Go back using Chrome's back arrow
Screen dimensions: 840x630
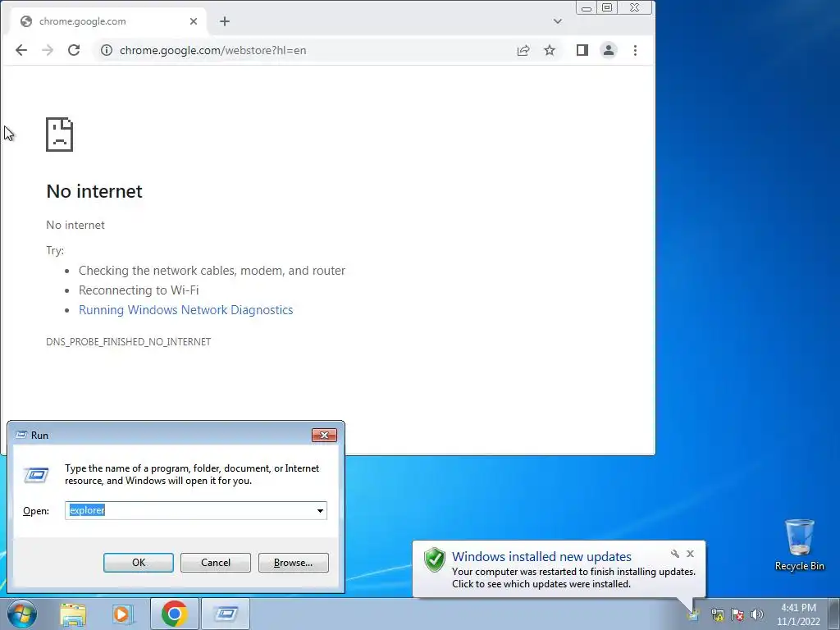[21, 50]
